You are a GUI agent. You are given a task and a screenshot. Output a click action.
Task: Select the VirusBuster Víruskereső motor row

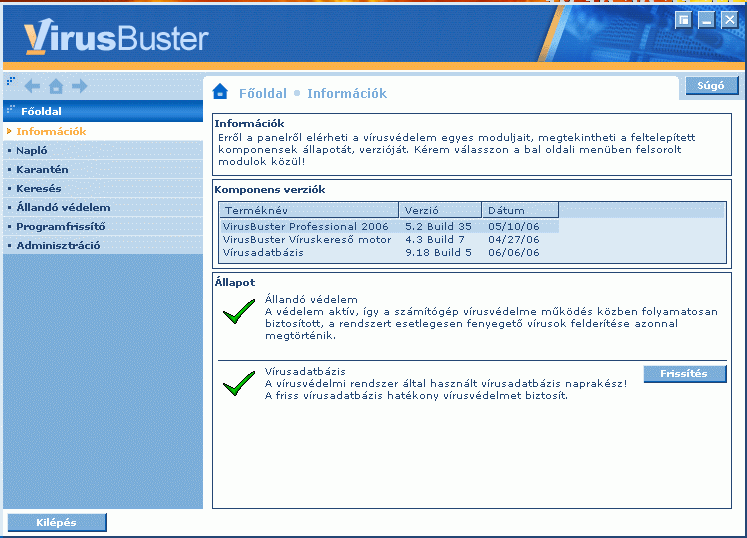(x=389, y=239)
